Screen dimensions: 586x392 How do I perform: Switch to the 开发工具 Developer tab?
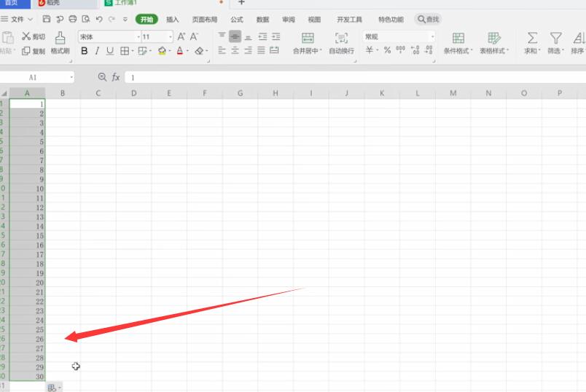[x=349, y=20]
